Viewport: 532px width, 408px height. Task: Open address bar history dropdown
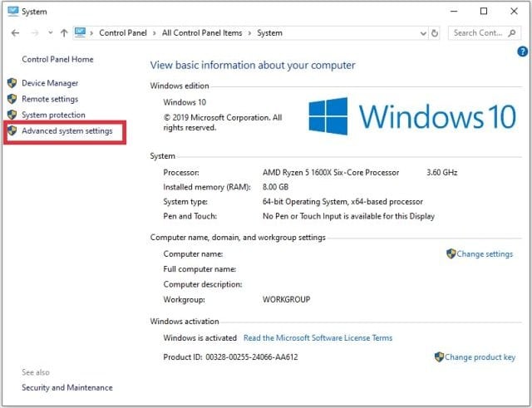click(x=423, y=33)
